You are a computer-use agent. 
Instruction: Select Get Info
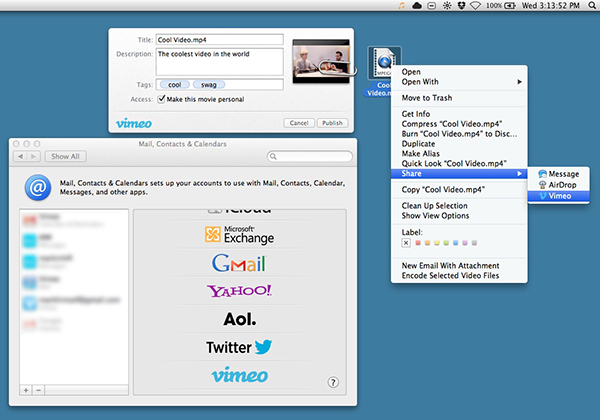[x=459, y=114]
